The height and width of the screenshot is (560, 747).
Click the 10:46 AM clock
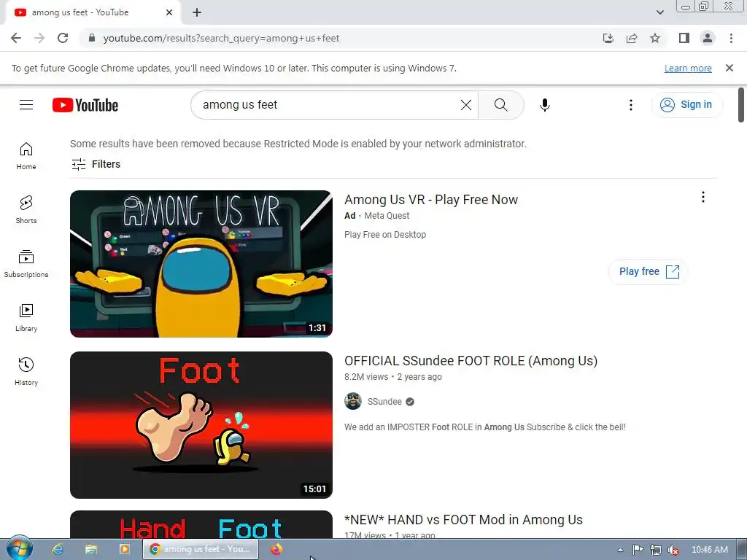pyautogui.click(x=709, y=550)
